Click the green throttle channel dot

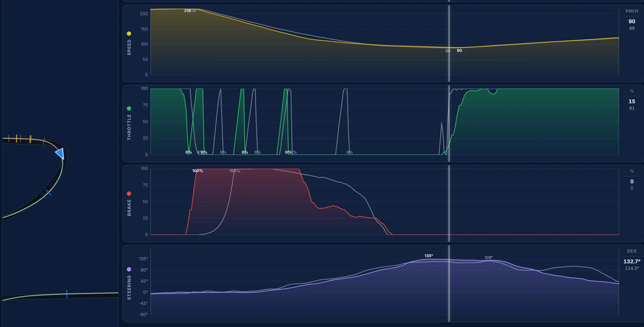(129, 108)
